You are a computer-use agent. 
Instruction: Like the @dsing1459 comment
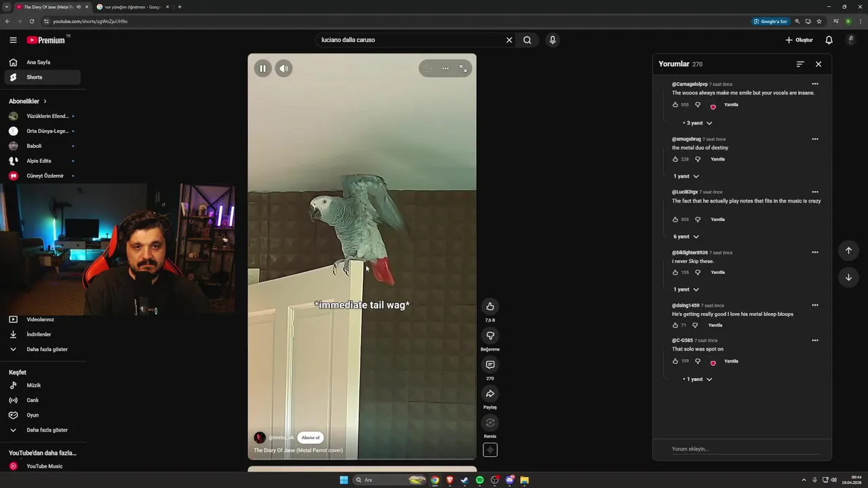[675, 325]
